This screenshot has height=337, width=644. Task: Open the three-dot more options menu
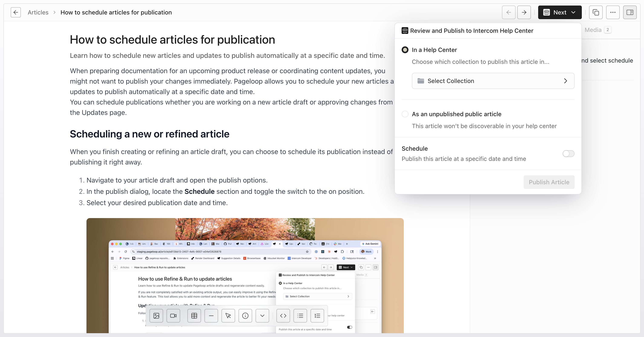point(613,12)
